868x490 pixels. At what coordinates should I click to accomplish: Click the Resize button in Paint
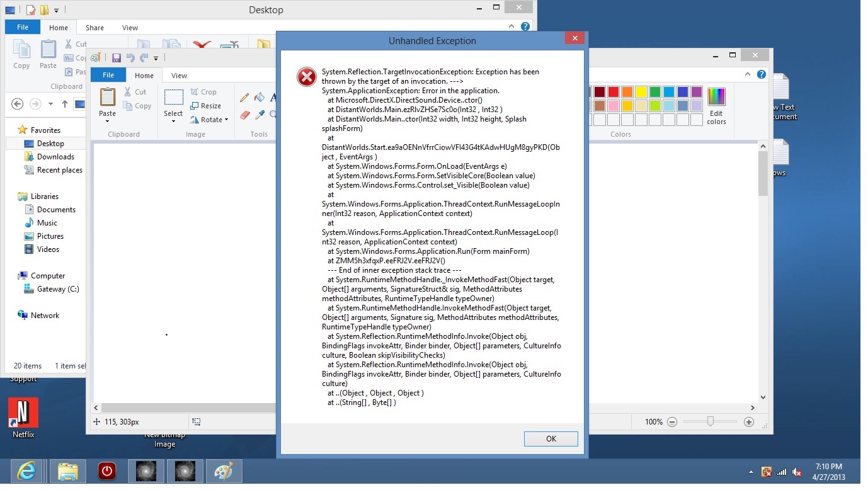click(x=205, y=106)
